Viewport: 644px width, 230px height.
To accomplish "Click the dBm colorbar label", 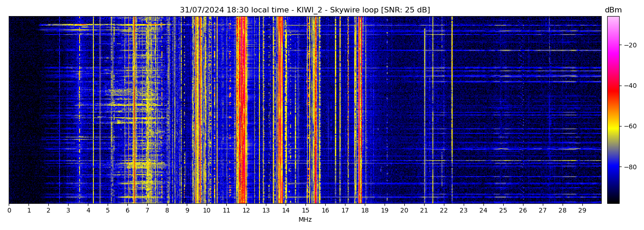I will 613,10.
